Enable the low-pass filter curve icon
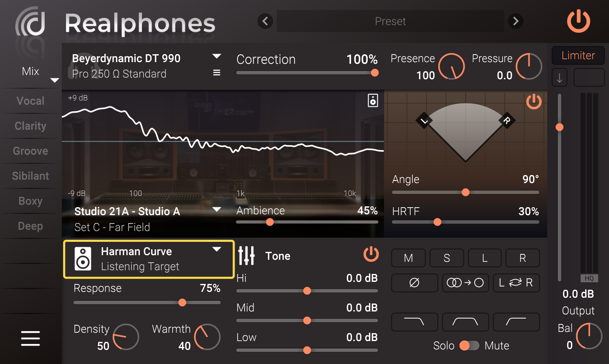The image size is (609, 364). (414, 322)
